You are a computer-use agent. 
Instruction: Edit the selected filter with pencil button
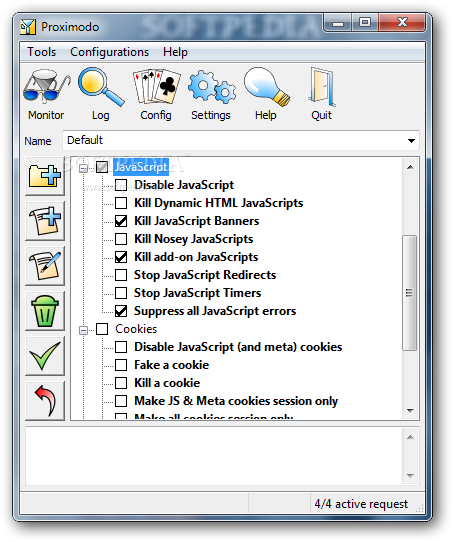[45, 266]
